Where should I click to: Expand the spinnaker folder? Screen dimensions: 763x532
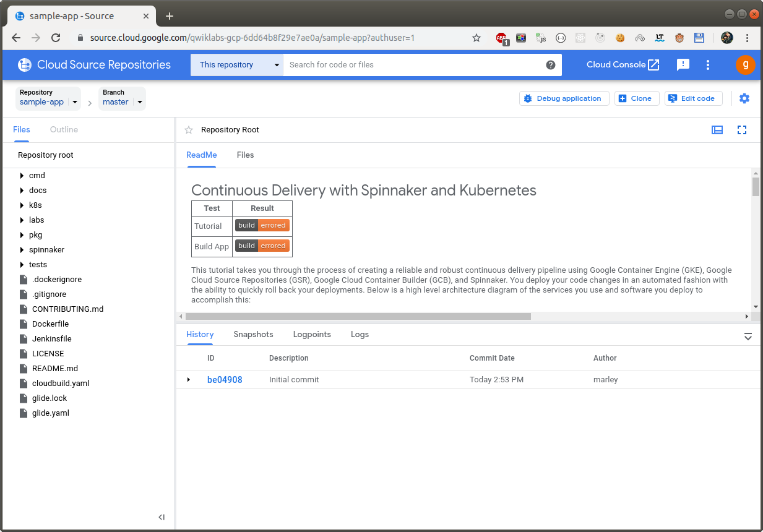22,250
